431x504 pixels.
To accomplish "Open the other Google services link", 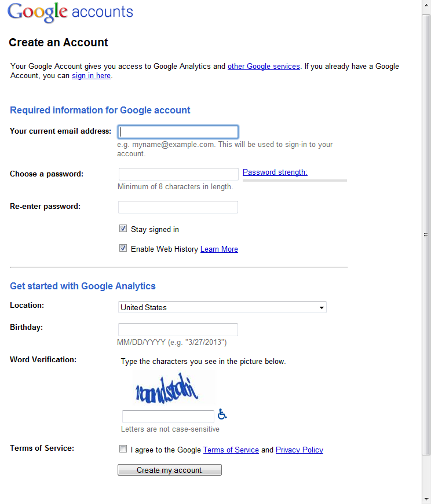I will pos(264,66).
